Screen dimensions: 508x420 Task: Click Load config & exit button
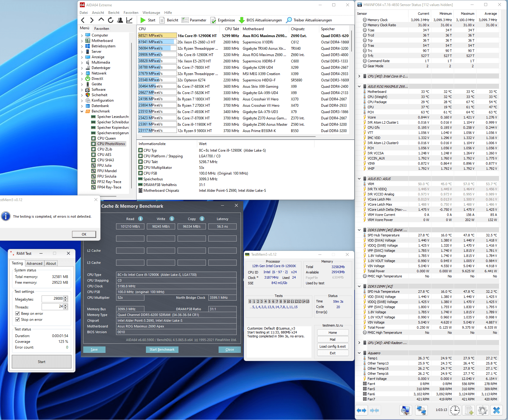pos(333,346)
